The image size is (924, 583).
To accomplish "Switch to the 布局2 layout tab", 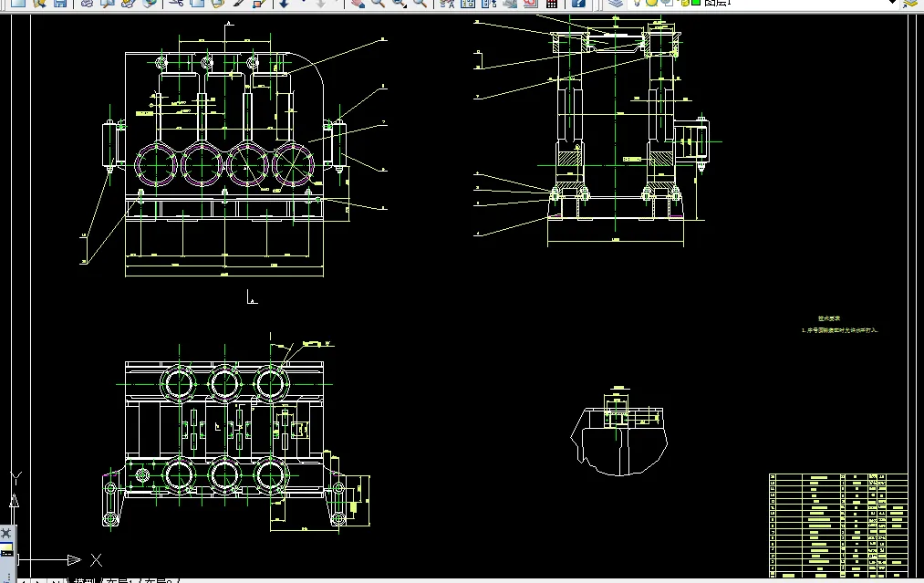I will pos(160,580).
